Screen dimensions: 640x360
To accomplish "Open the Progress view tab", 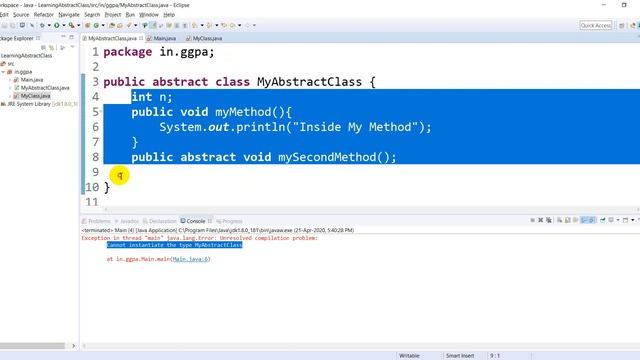I will tap(229, 221).
